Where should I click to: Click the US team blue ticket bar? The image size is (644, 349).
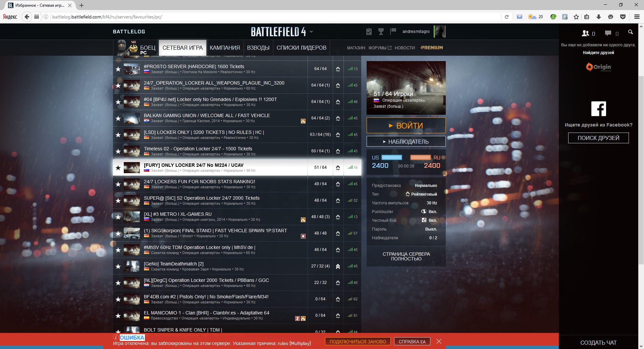pos(392,157)
